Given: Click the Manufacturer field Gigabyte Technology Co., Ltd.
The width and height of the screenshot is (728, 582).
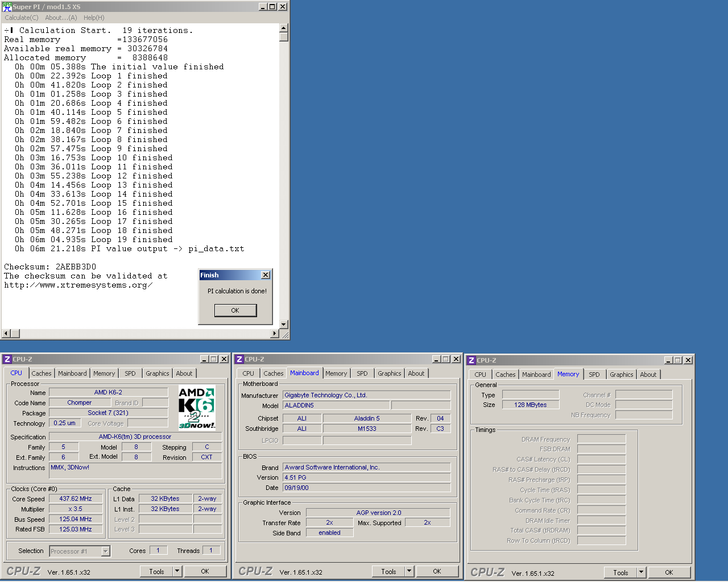Looking at the screenshot, I should click(x=367, y=395).
